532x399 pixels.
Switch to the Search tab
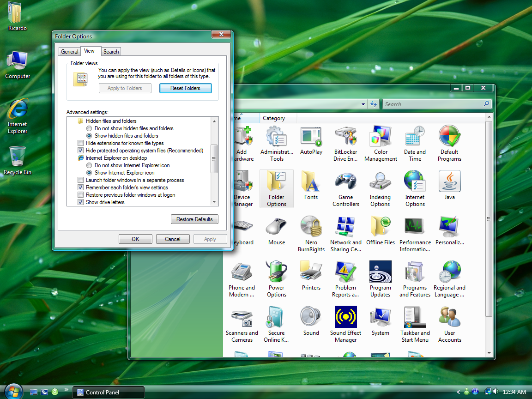[111, 51]
